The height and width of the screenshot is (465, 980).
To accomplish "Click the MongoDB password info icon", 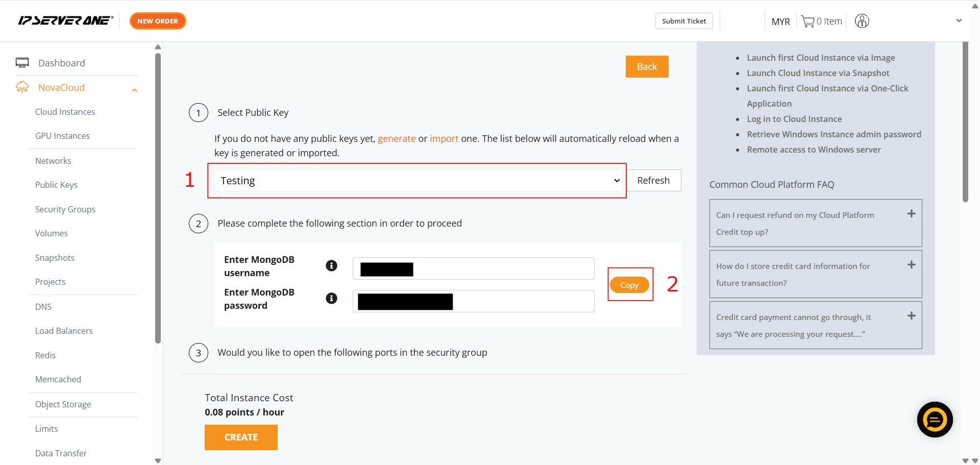I will point(331,298).
